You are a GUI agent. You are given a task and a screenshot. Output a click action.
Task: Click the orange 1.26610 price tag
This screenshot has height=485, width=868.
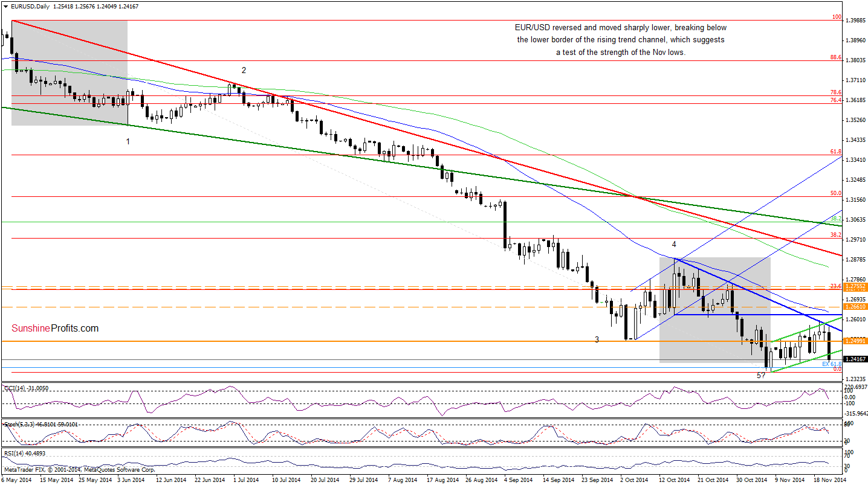(856, 307)
